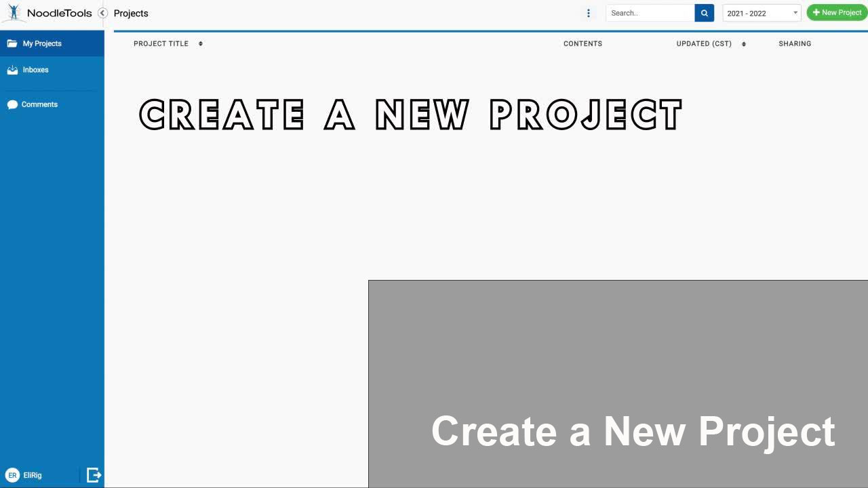Viewport: 868px width, 488px height.
Task: Click the Inboxes tray icon
Action: point(12,70)
